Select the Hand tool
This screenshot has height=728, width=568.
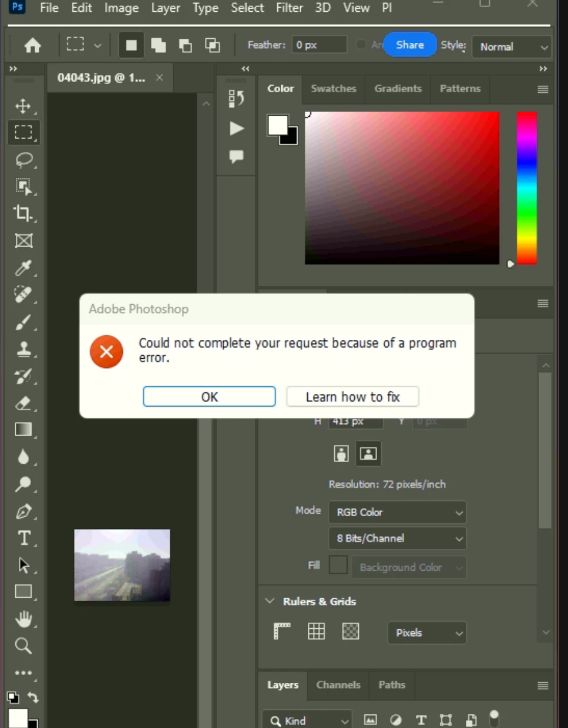(23, 619)
